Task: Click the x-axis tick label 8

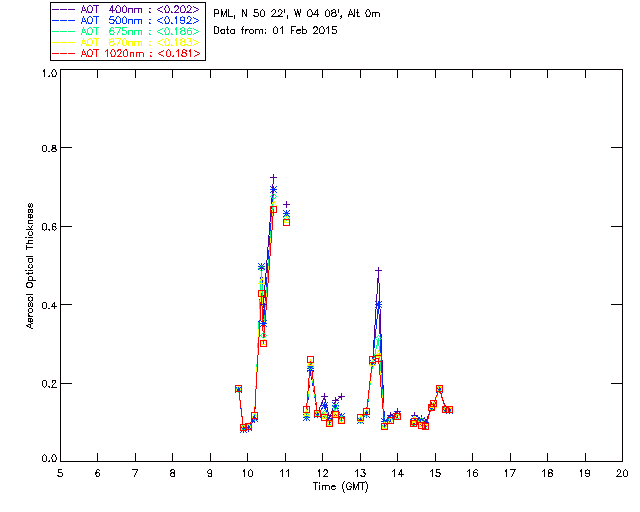Action: 173,473
